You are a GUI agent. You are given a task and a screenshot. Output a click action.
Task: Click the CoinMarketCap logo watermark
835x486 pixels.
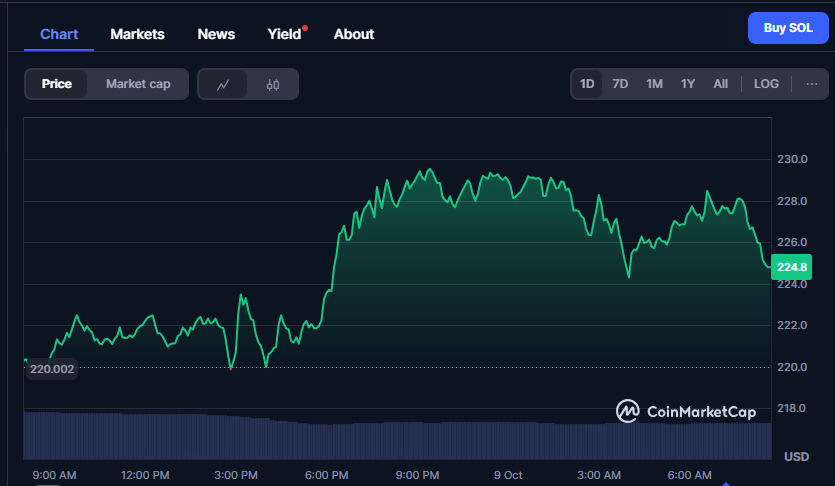point(685,411)
